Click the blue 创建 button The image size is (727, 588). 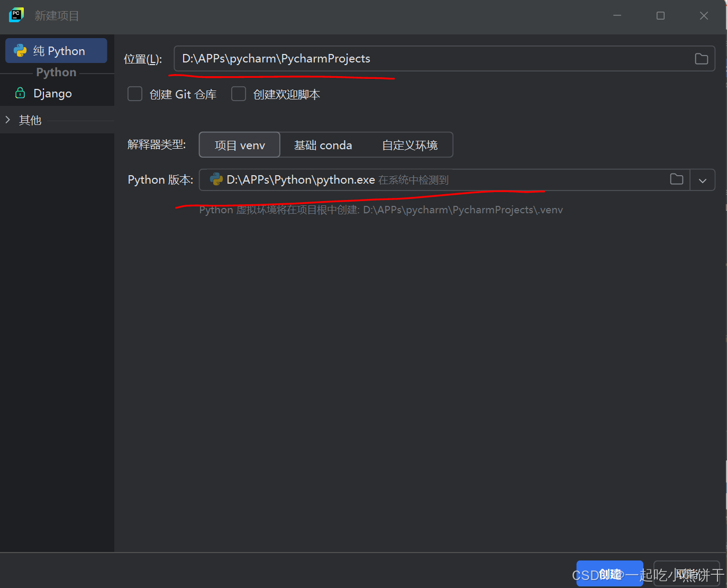point(610,573)
